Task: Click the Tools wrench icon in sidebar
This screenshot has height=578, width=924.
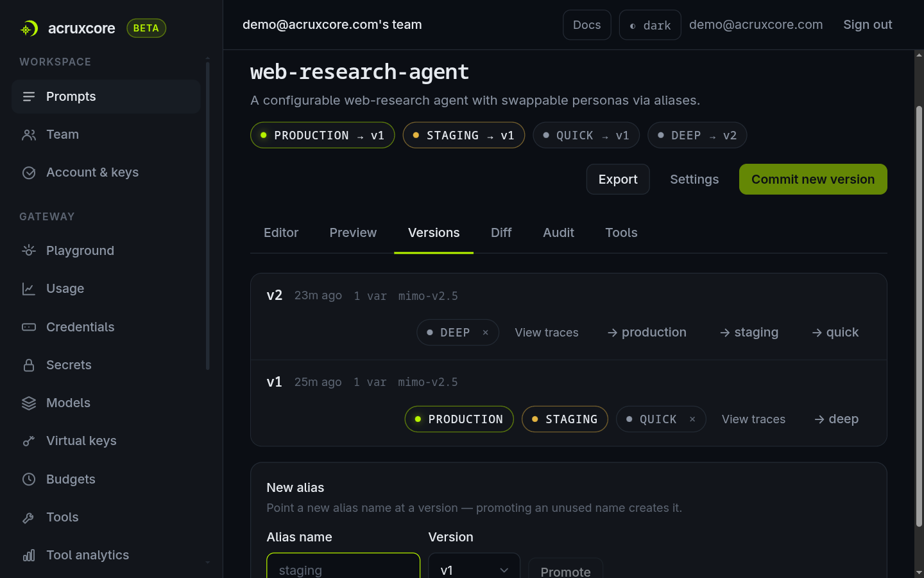Action: coord(29,517)
